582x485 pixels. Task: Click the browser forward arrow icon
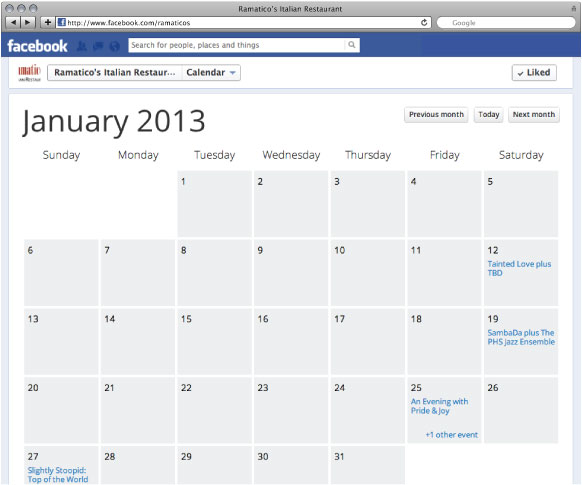[28, 22]
